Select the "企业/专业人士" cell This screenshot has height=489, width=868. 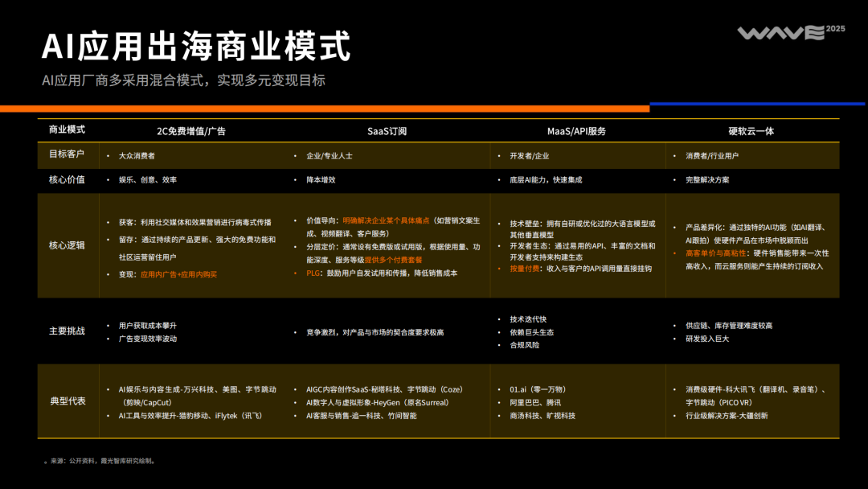point(330,156)
